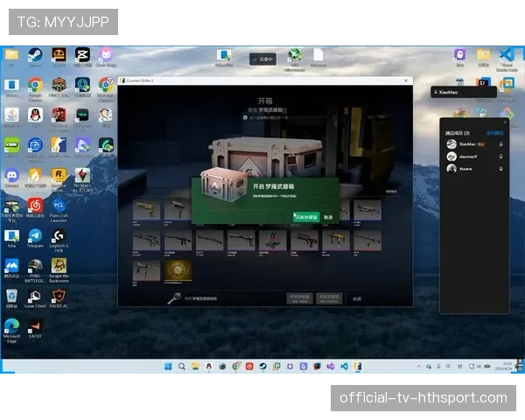Launch Discord from the desktop
Image resolution: width=525 pixels, height=420 pixels.
coord(11,176)
